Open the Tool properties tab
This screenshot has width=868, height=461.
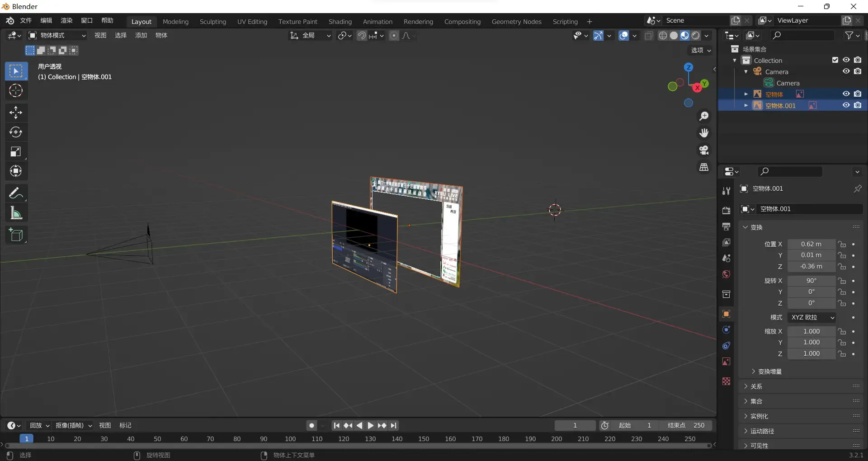pyautogui.click(x=726, y=191)
